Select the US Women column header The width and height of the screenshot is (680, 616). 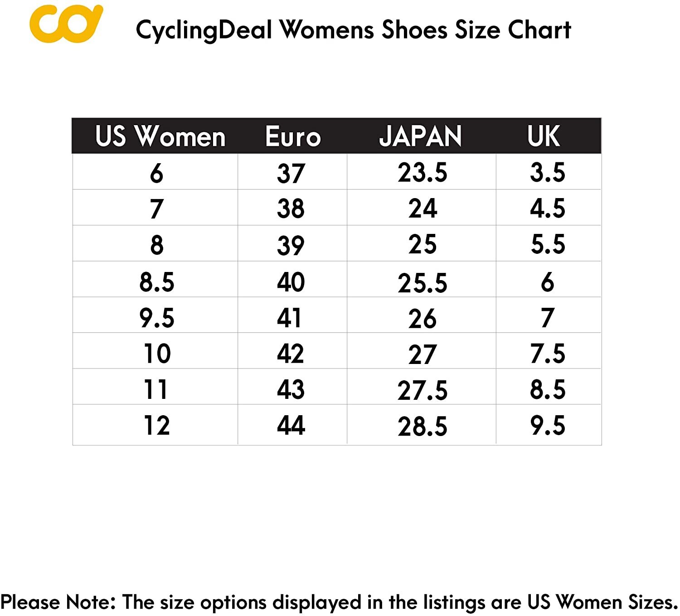pyautogui.click(x=160, y=136)
